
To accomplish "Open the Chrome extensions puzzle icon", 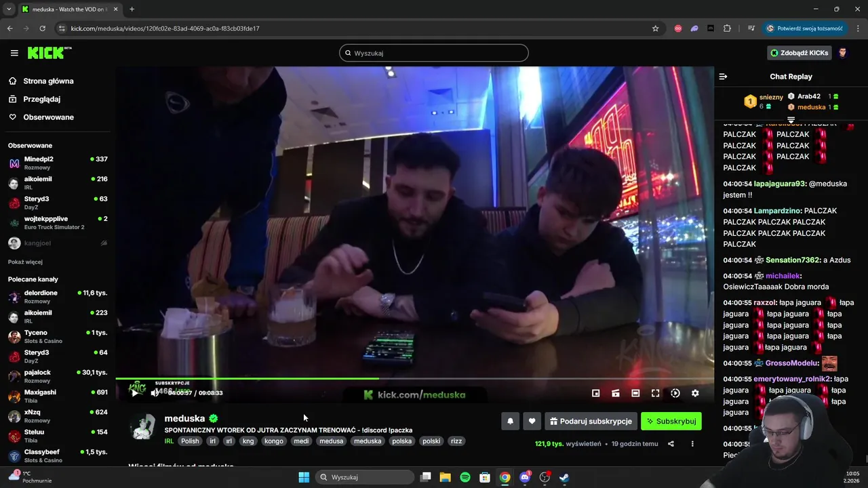I will [x=727, y=28].
